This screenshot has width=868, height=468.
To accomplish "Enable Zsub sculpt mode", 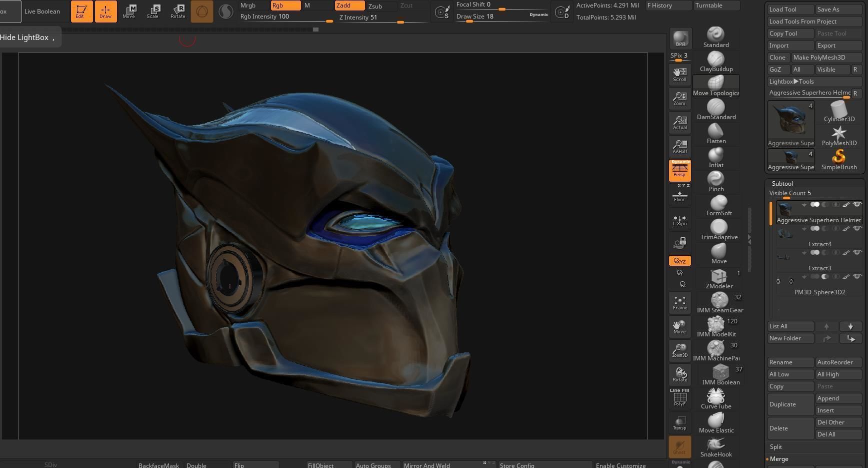I will tap(381, 6).
